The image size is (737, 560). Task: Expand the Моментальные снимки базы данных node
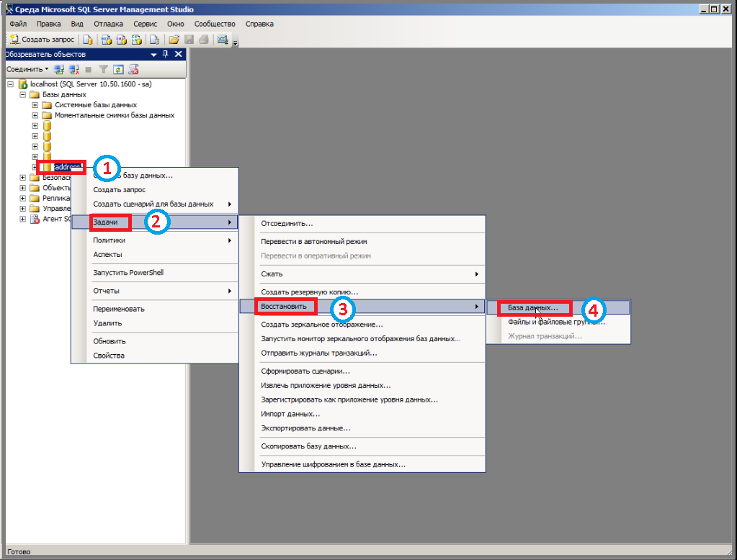coord(35,115)
